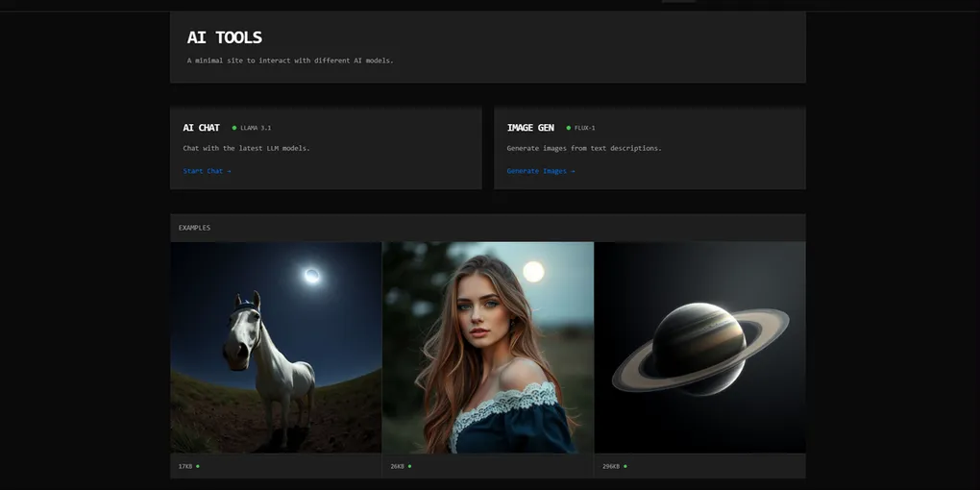This screenshot has width=980, height=490.
Task: Click the green dot next to 296KB
Action: click(x=625, y=466)
